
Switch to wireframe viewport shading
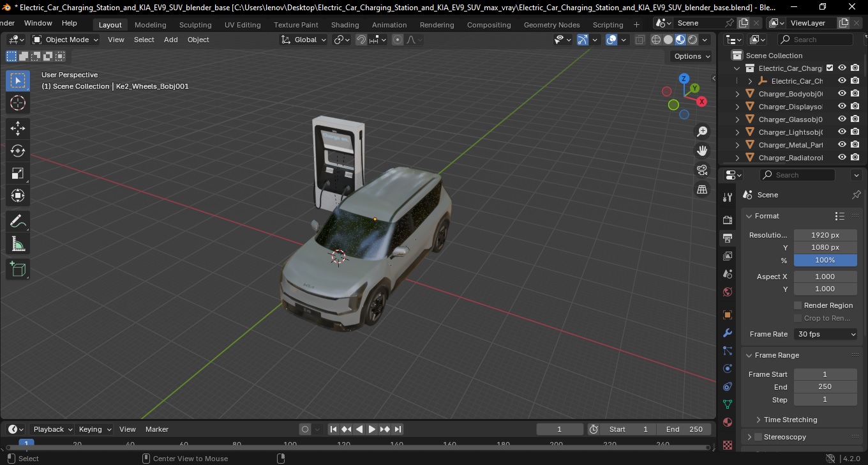coord(656,40)
